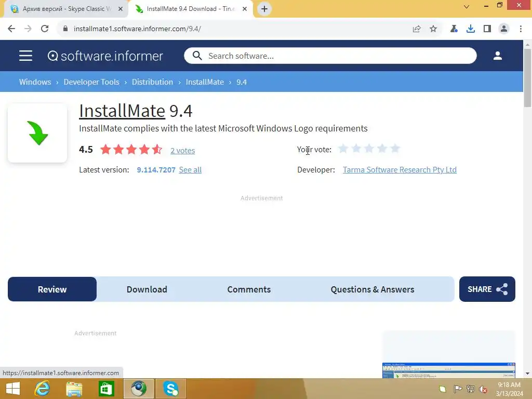Go to the Developer Tools breadcrumb

point(91,82)
